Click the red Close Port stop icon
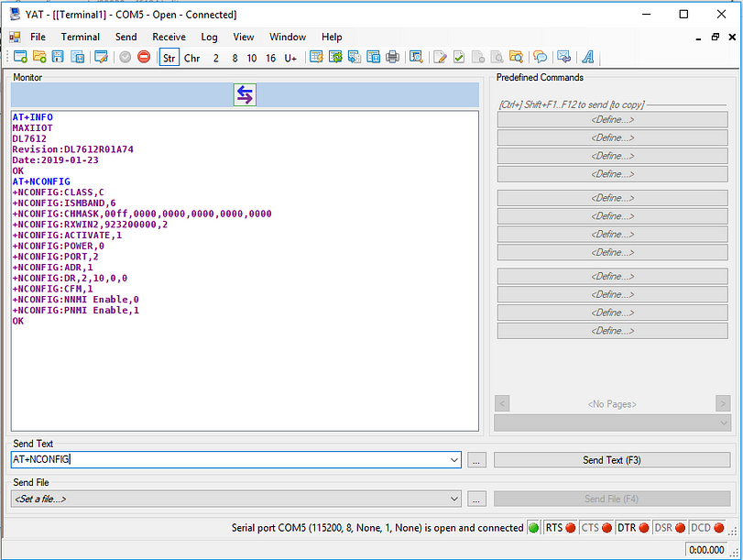The width and height of the screenshot is (743, 560). tap(144, 58)
